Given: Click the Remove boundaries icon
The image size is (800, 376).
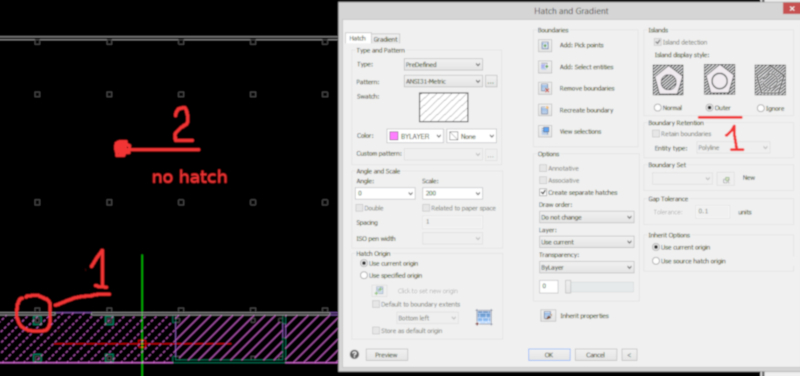Looking at the screenshot, I should pos(545,88).
